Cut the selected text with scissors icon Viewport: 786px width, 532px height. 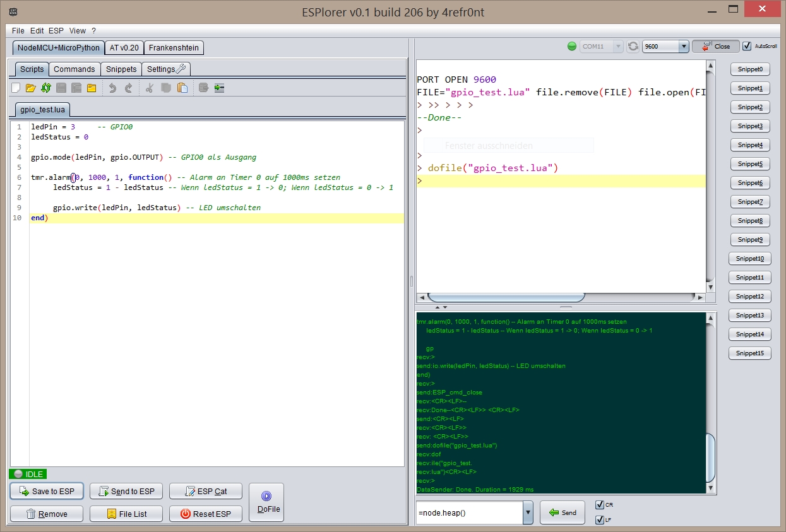(150, 88)
